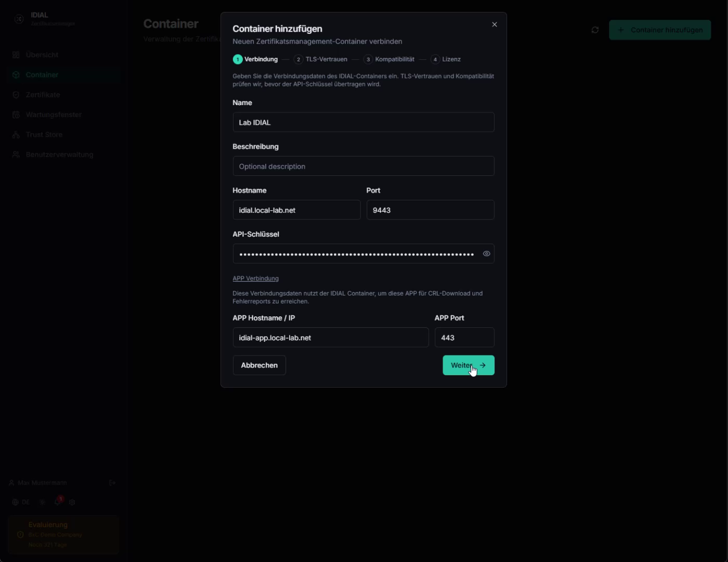The image size is (728, 562).
Task: Toggle the theme sun icon
Action: (43, 502)
